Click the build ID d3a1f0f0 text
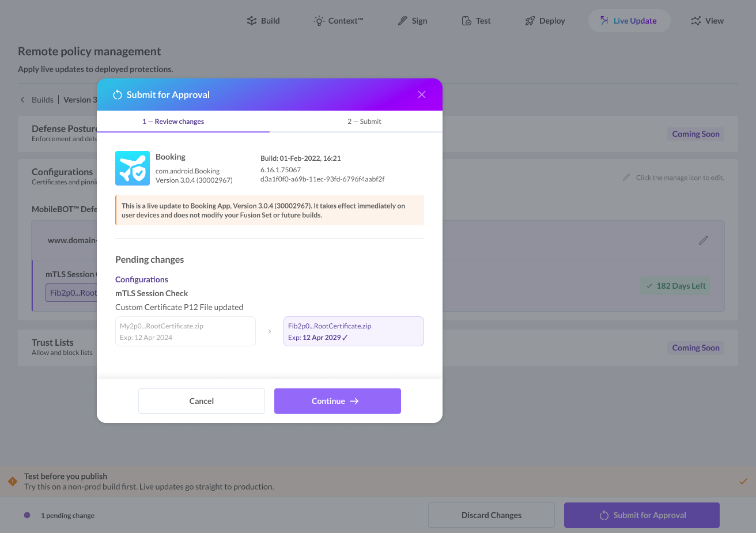Image resolution: width=756 pixels, height=533 pixels. (x=322, y=179)
